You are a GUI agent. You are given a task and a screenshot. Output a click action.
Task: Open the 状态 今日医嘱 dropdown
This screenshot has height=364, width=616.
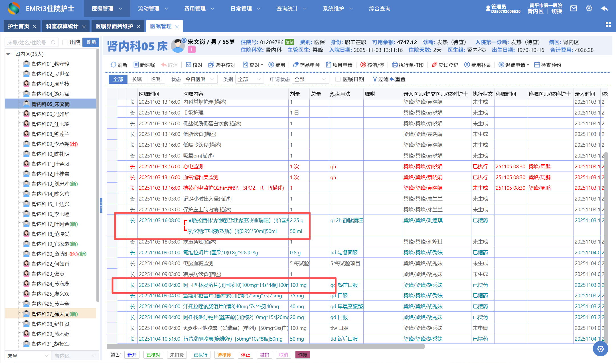coord(200,79)
